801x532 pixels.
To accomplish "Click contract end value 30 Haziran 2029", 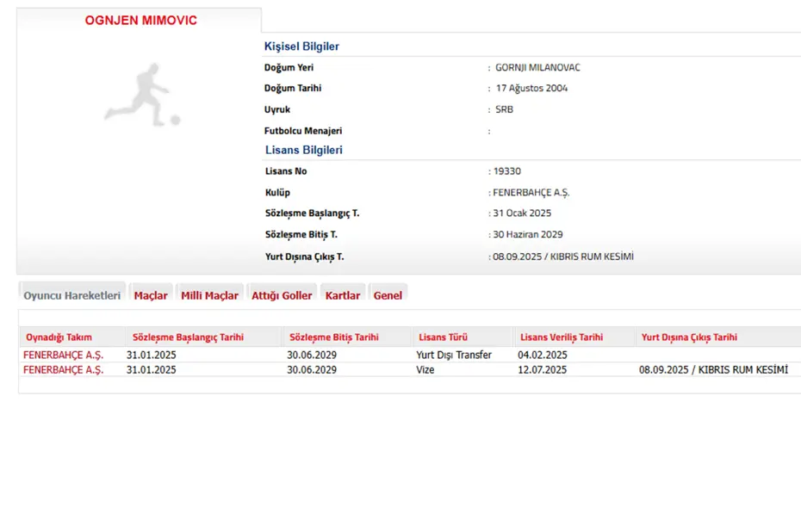I will click(x=528, y=234).
